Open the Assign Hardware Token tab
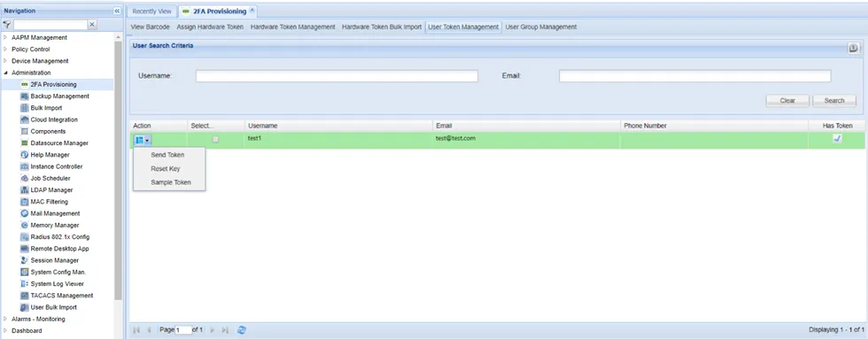The height and width of the screenshot is (339, 868). point(210,27)
